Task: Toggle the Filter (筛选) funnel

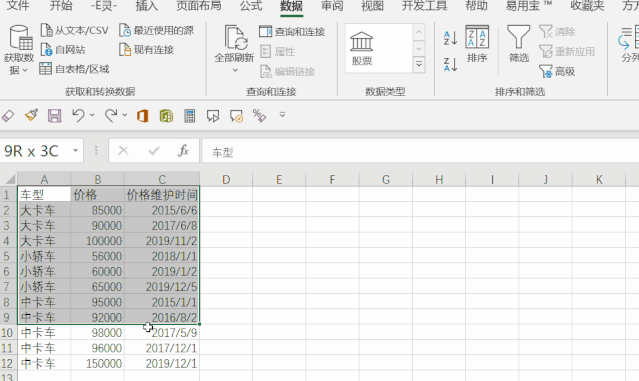Action: point(518,44)
